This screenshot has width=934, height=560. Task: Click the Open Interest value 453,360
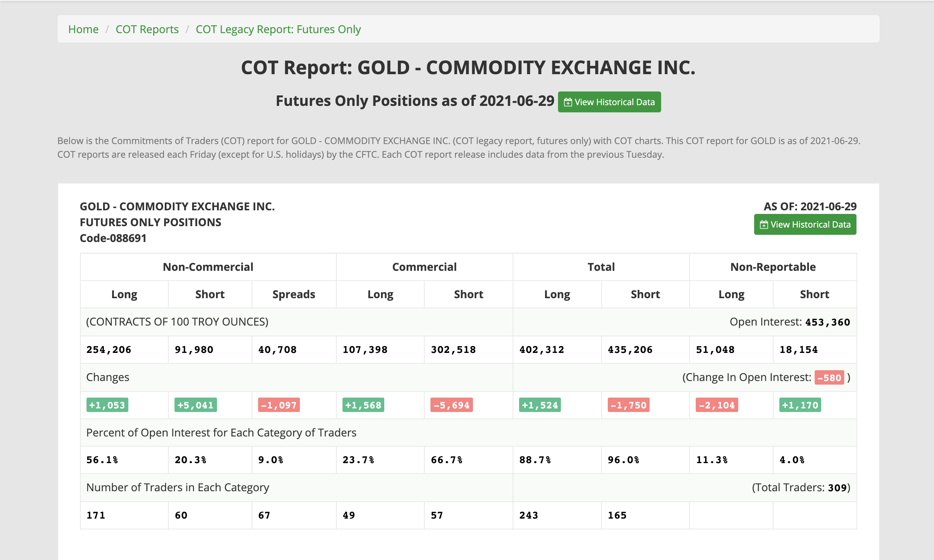coord(827,322)
